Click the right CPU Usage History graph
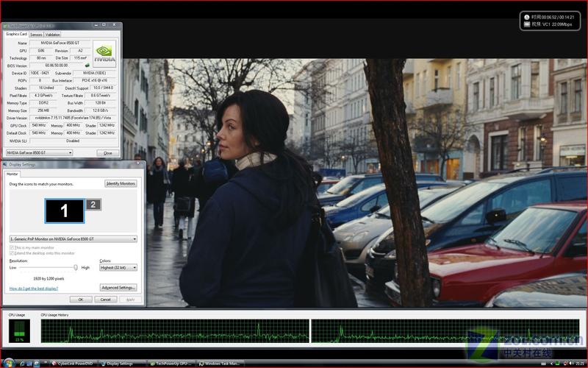This screenshot has height=368, width=588. [x=445, y=331]
